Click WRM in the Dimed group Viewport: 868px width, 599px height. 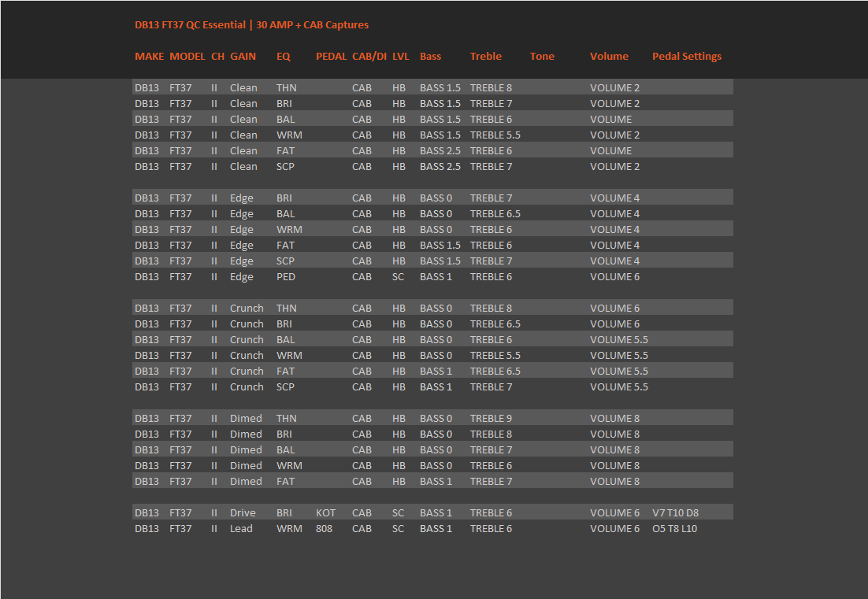[289, 465]
